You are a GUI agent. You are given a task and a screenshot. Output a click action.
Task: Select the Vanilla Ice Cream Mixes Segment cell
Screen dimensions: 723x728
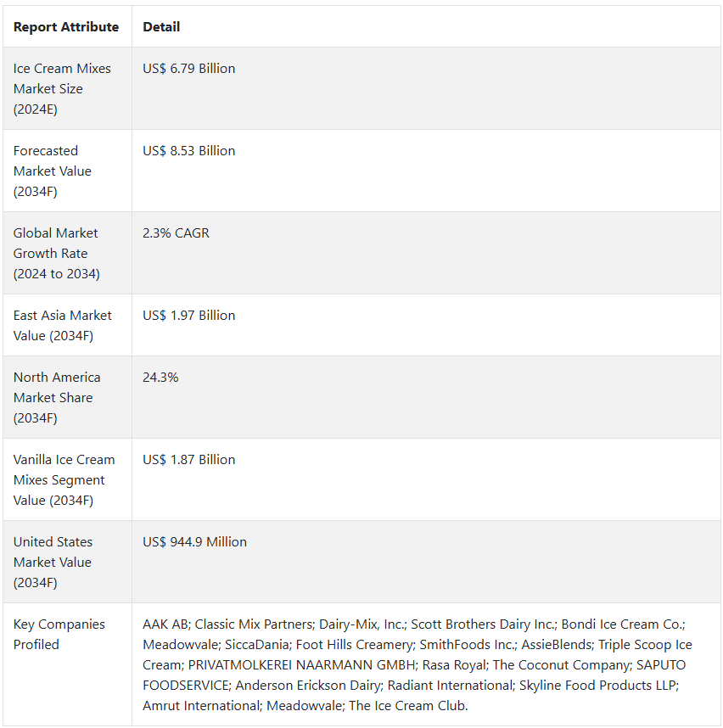64,479
